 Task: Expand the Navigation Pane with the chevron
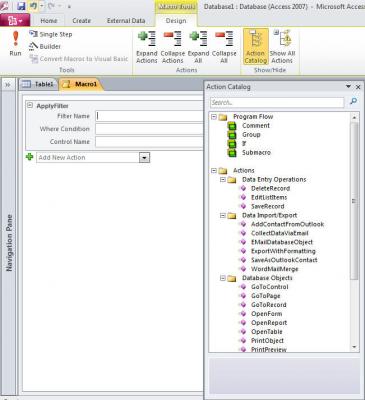(8, 85)
